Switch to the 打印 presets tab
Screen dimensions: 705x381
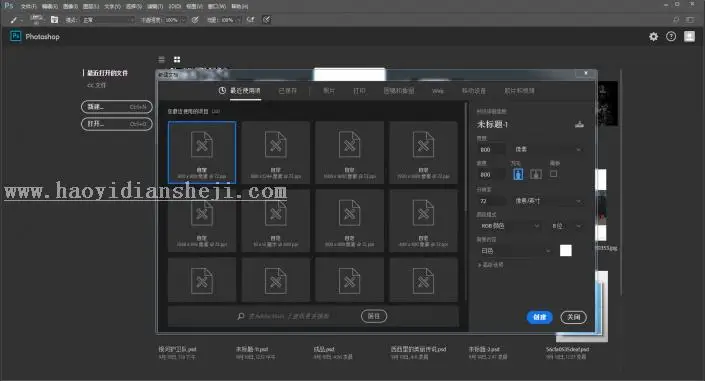359,91
